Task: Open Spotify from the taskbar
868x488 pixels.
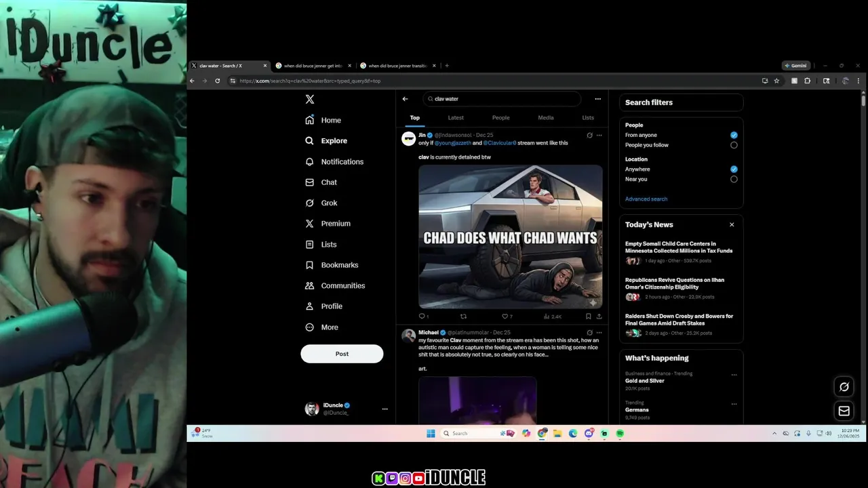Action: click(620, 434)
